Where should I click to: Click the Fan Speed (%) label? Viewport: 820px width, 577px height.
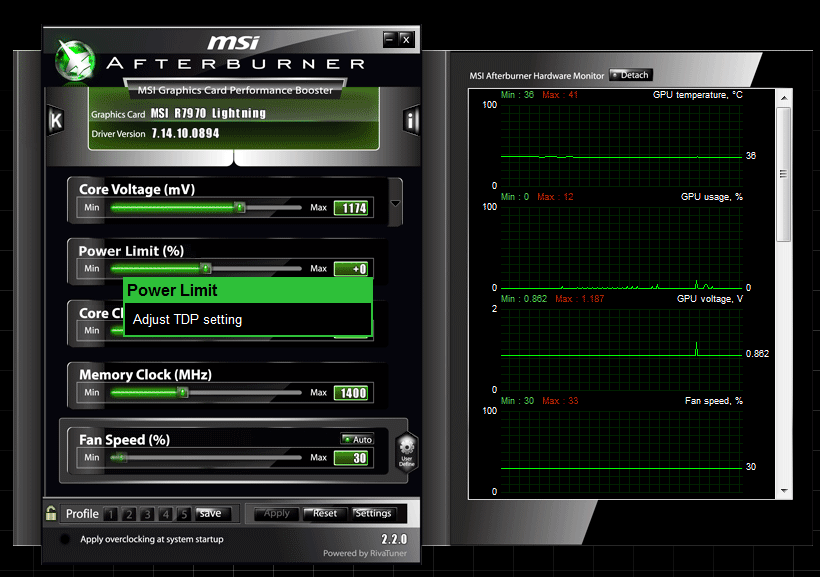click(x=124, y=440)
